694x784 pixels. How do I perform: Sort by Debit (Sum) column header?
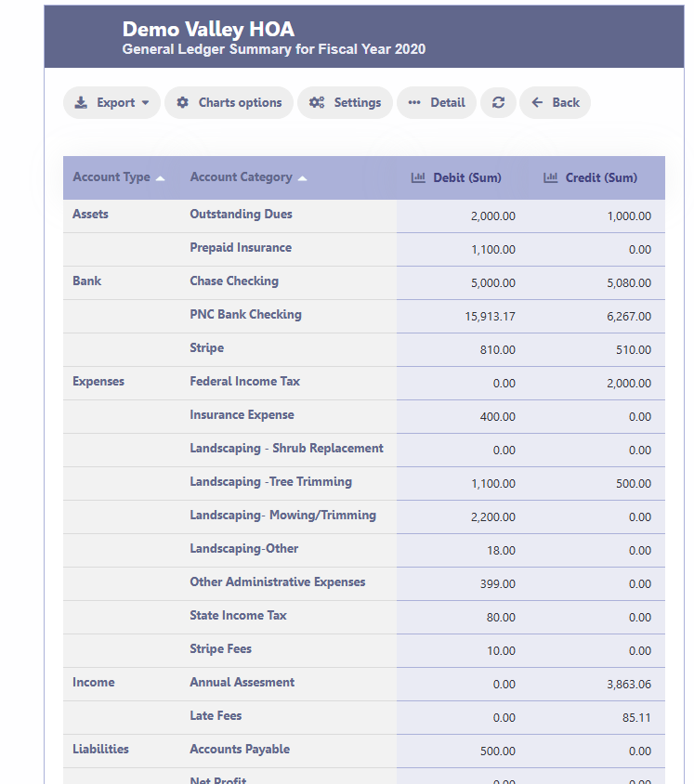tap(467, 177)
